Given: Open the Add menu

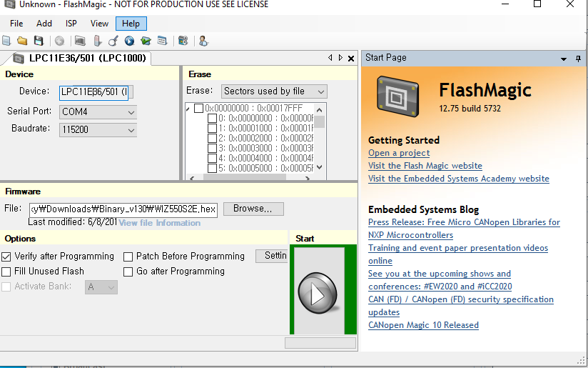Looking at the screenshot, I should tap(44, 24).
